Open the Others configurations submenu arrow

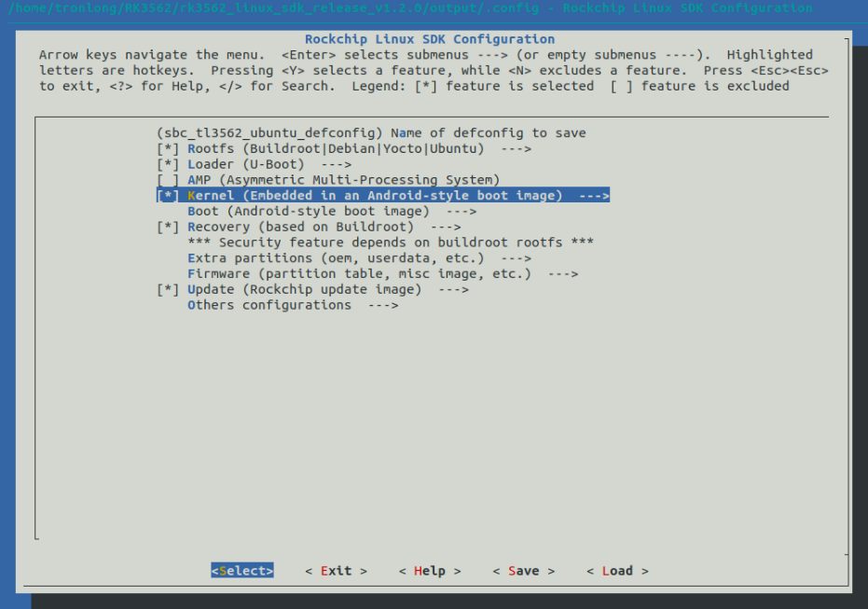tap(383, 305)
